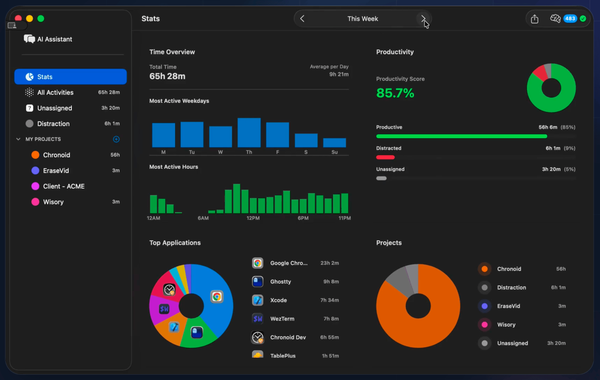
Task: Click the Chronoid Dev app icon
Action: (258, 337)
